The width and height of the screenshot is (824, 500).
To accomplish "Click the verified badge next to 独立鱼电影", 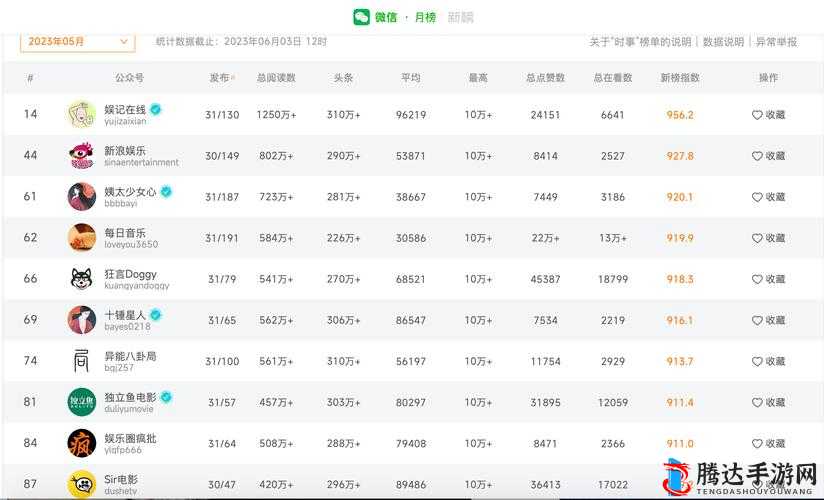I will click(x=166, y=397).
